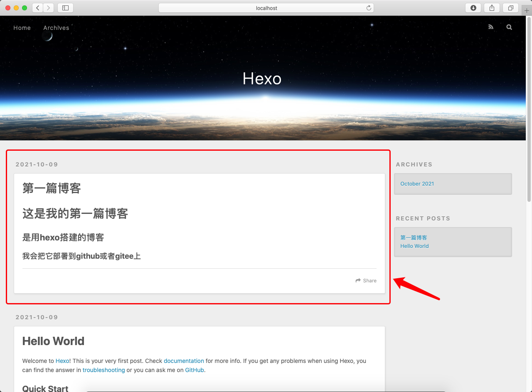532x392 pixels.
Task: Click the heading 这是我的第一篇博客
Action: (75, 214)
